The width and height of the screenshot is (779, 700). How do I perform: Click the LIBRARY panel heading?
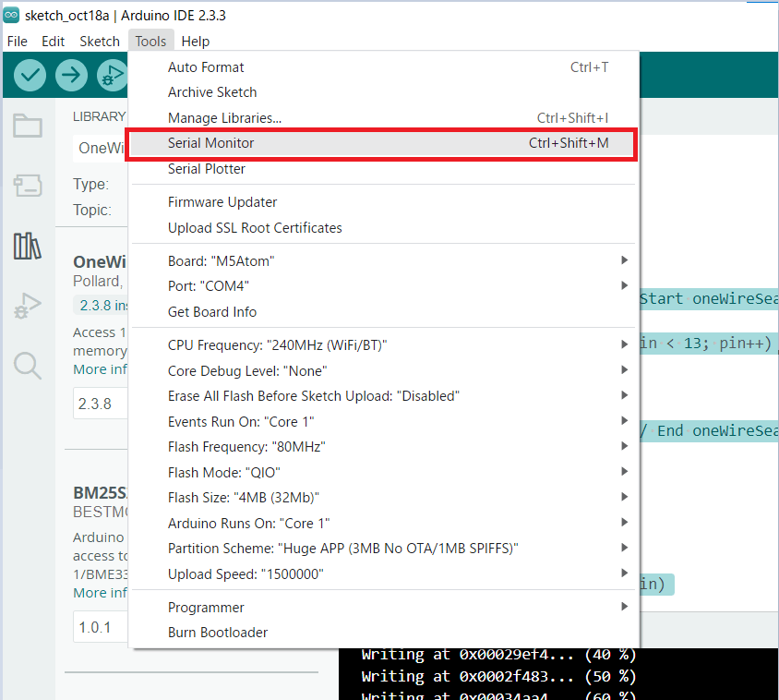pos(100,116)
